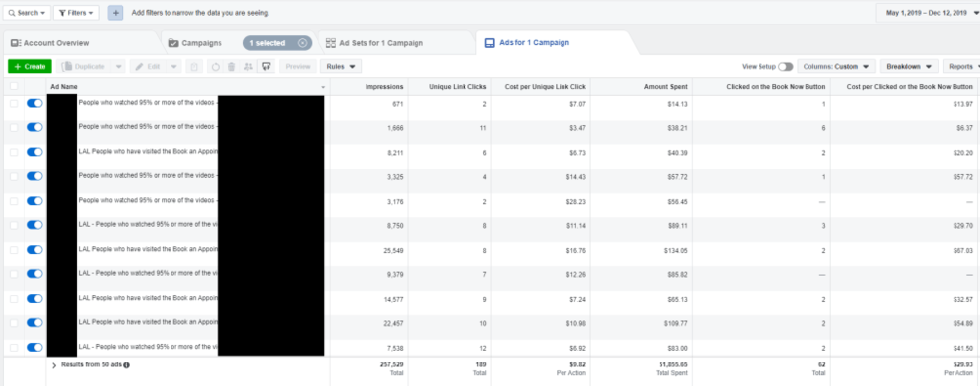Image resolution: width=980 pixels, height=386 pixels.
Task: Click the info icon next to Results from 50 ads
Action: tap(126, 364)
